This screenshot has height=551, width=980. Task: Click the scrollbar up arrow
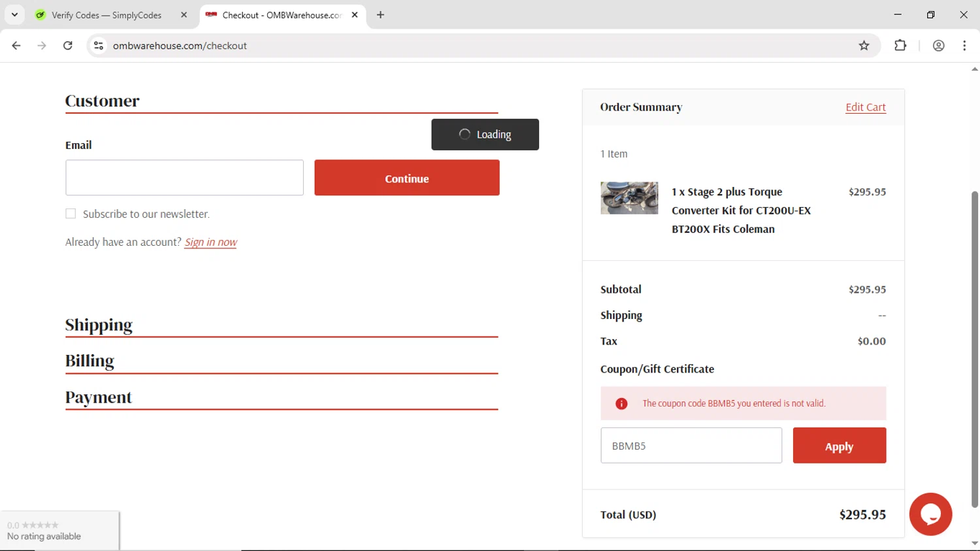[975, 69]
